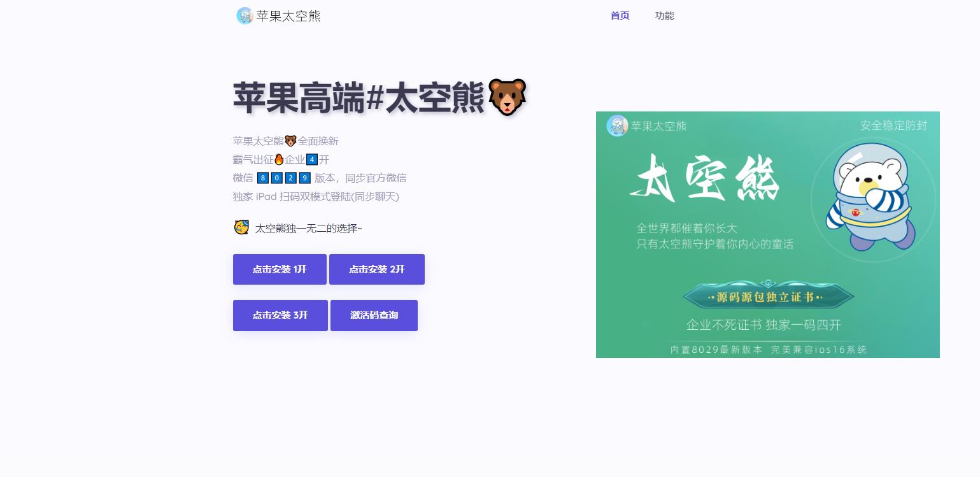Click the small bear emoji in 全面换新 line
This screenshot has height=477, width=980.
(290, 141)
